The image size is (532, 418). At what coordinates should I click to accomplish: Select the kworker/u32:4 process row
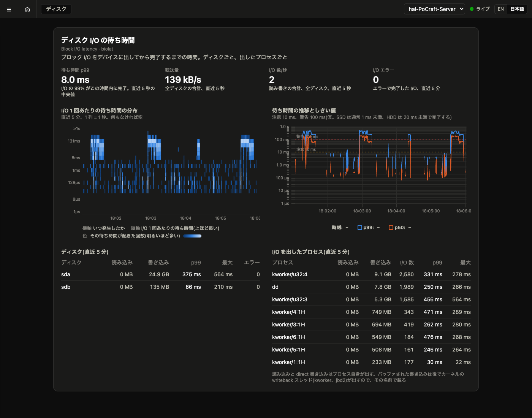(371, 274)
